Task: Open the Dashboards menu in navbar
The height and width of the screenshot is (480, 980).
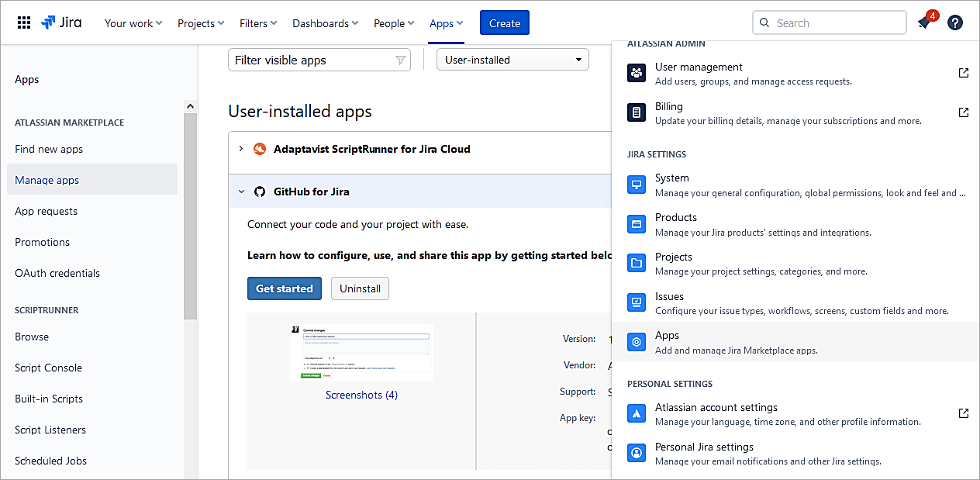Action: click(x=325, y=23)
